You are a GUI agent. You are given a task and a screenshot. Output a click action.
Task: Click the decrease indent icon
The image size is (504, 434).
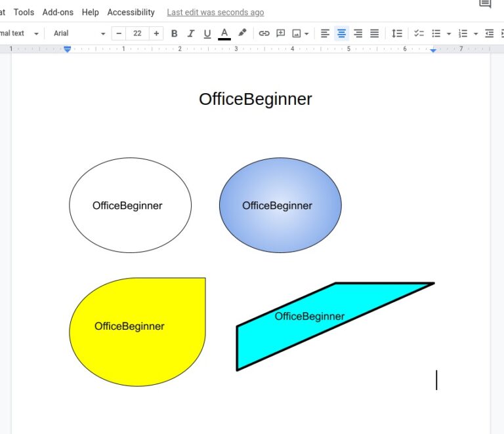point(489,33)
